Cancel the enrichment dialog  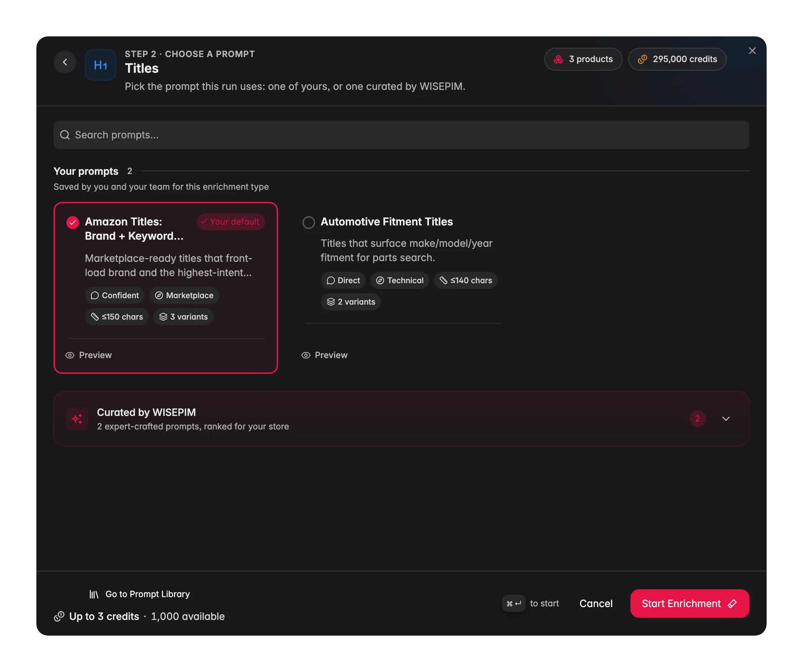click(596, 604)
